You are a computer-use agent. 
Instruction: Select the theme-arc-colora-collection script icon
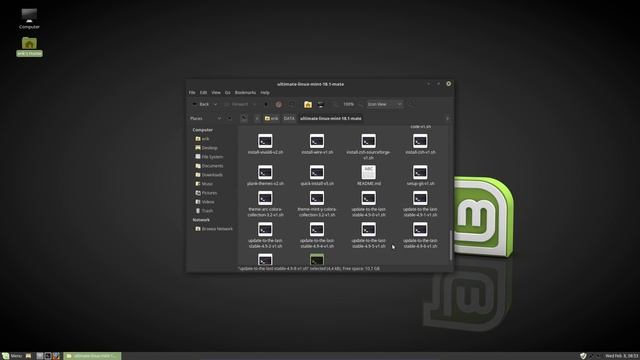coord(265,198)
